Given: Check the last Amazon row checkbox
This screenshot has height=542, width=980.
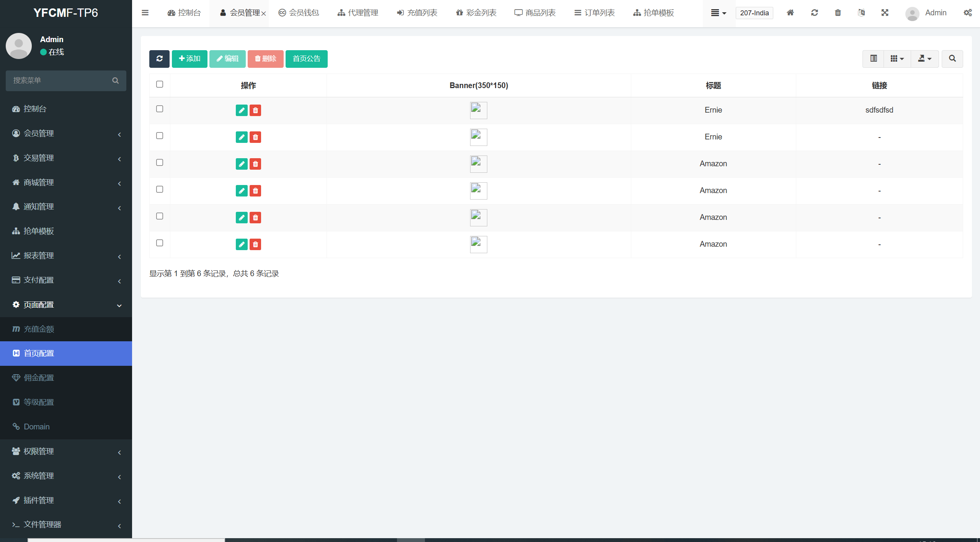Looking at the screenshot, I should (160, 243).
